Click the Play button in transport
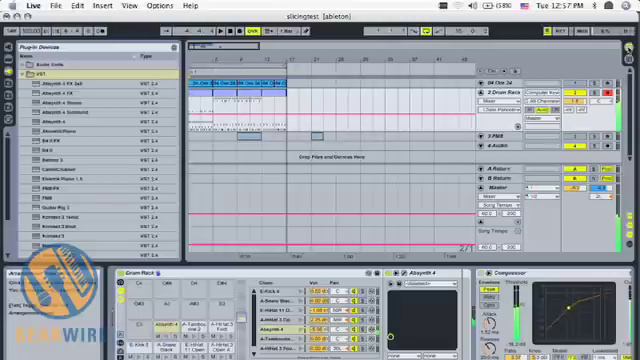Image resolution: width=640 pixels, height=360 pixels. coord(221,31)
